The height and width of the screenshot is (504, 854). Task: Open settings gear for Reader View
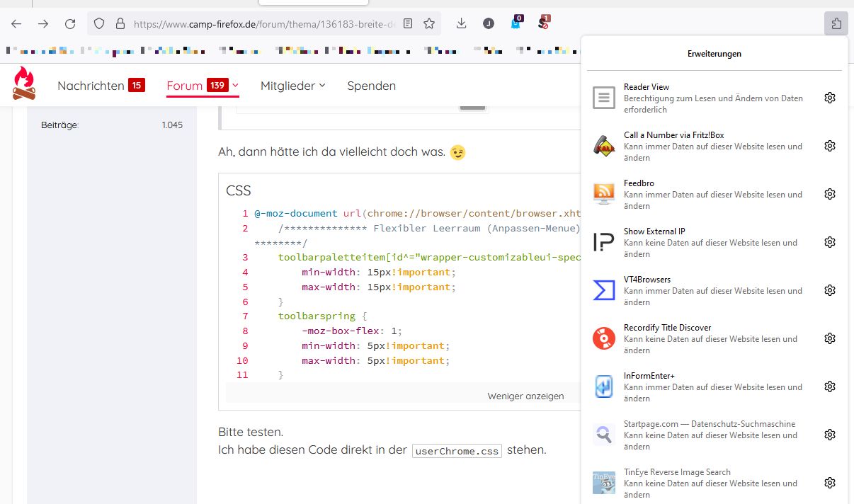pyautogui.click(x=830, y=98)
